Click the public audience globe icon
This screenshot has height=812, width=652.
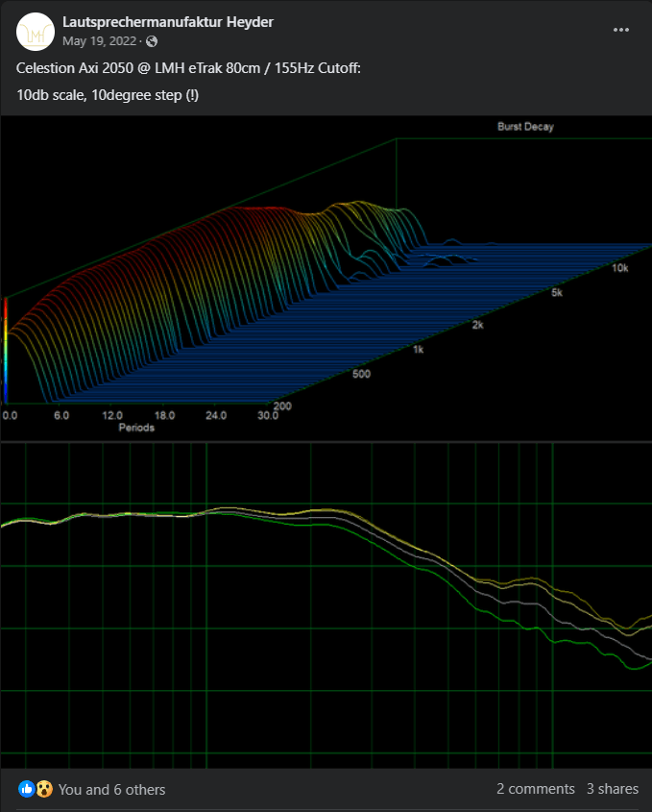point(152,41)
